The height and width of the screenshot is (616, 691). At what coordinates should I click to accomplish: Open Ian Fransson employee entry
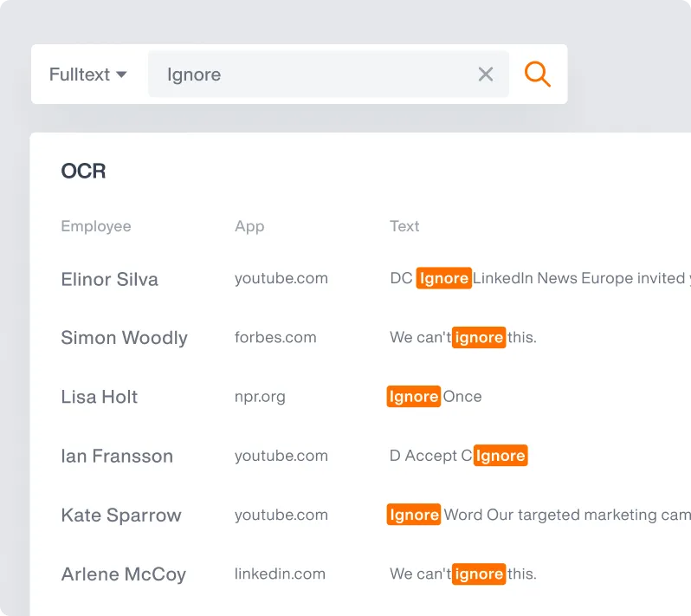[x=117, y=456]
